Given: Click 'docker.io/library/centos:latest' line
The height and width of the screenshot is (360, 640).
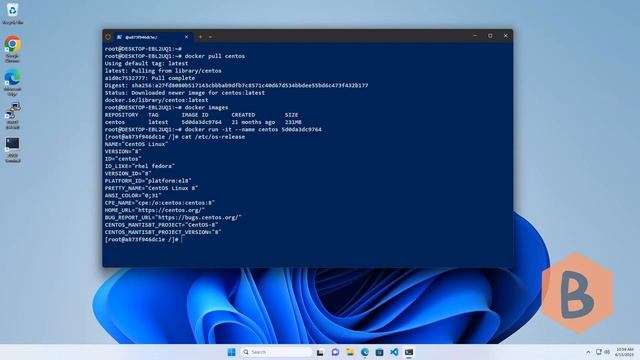Looking at the screenshot, I should [156, 100].
